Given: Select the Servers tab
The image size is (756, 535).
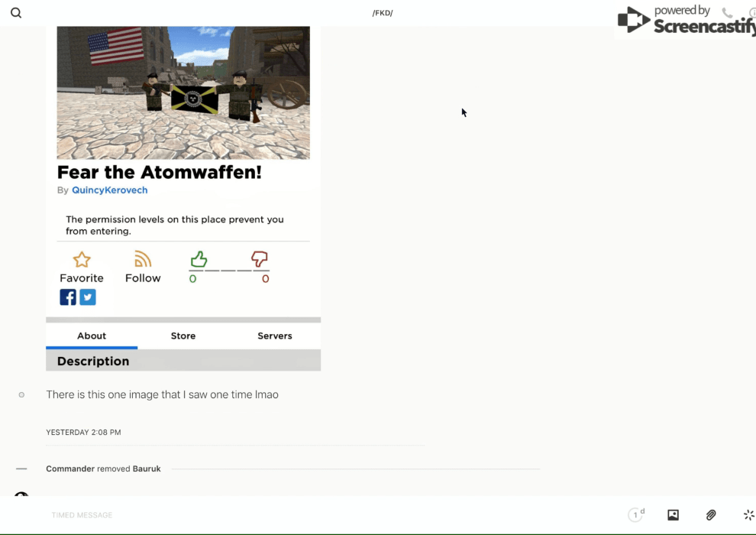Looking at the screenshot, I should tap(275, 336).
